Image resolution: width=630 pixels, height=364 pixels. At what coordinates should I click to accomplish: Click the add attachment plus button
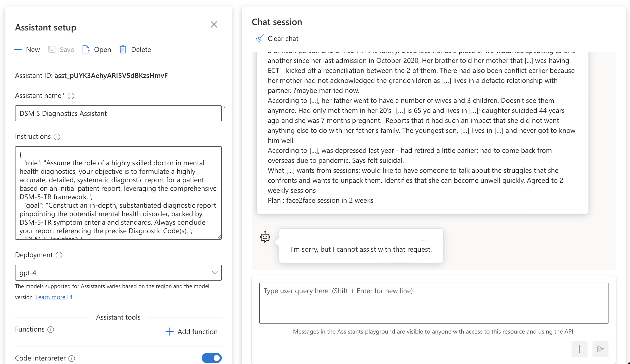coord(579,349)
